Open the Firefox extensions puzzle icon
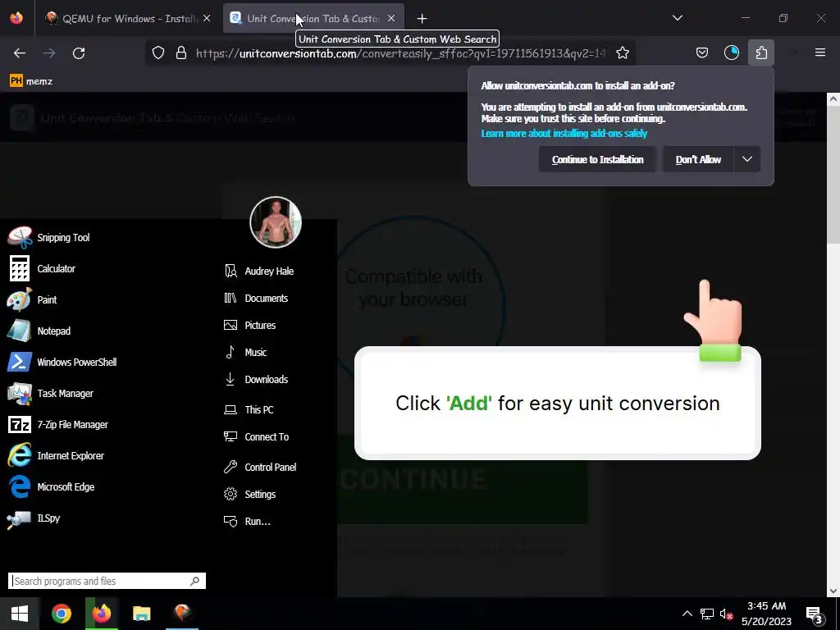 coord(761,53)
